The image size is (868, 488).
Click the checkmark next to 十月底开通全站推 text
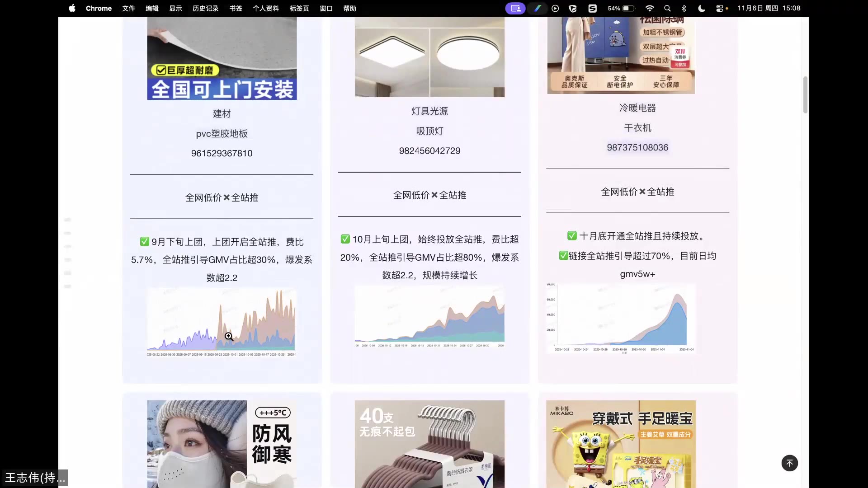point(571,235)
